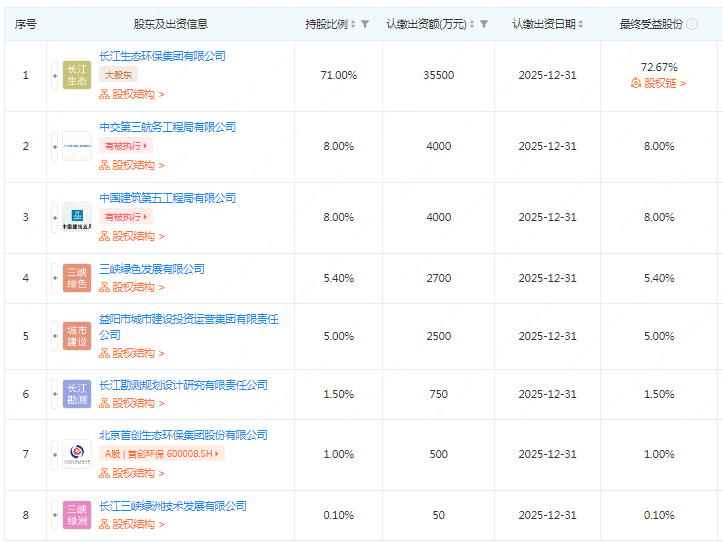The height and width of the screenshot is (543, 723).
Task: Sort by 认缴出资日期 arrows
Action: 581,24
